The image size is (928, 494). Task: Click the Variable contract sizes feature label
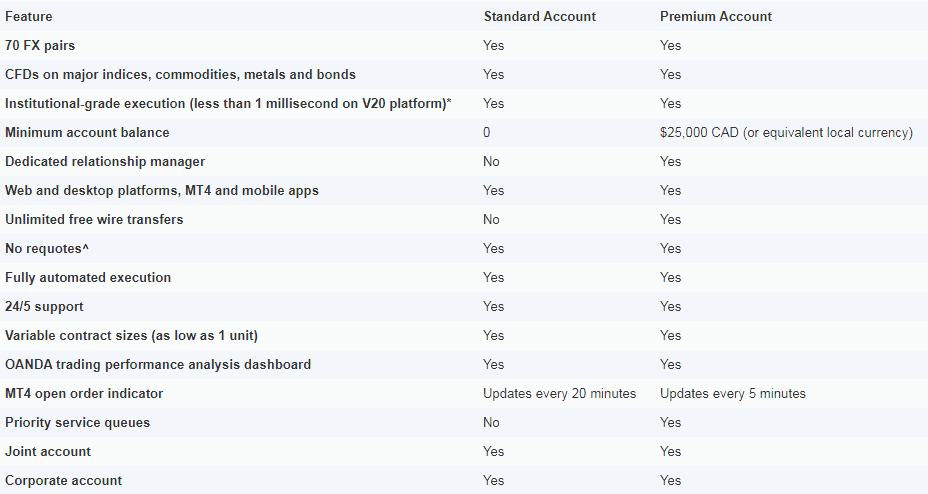pos(131,335)
